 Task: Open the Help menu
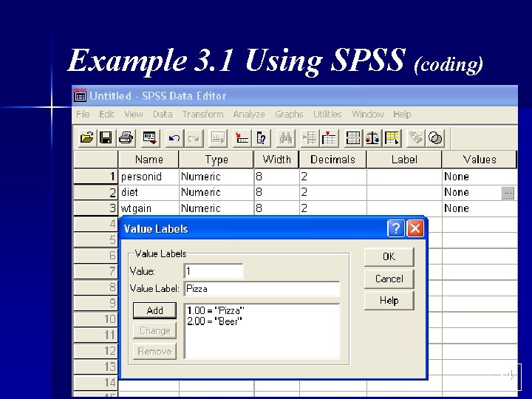click(402, 115)
